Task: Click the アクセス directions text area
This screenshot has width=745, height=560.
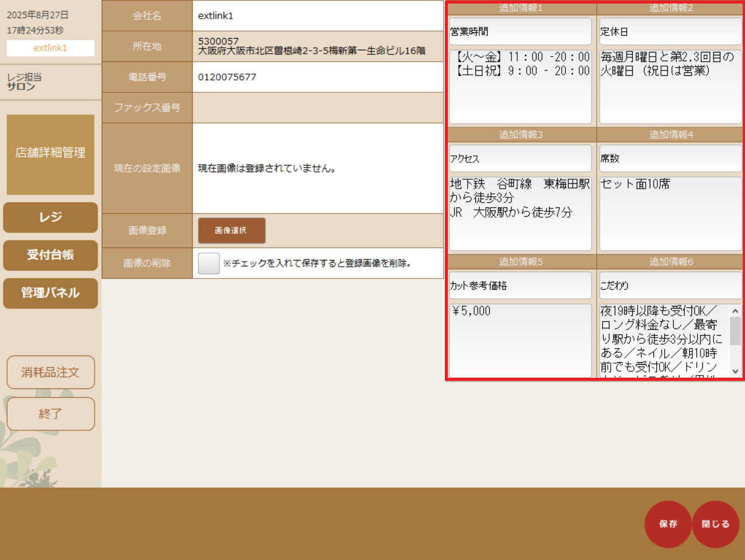Action: point(520,214)
